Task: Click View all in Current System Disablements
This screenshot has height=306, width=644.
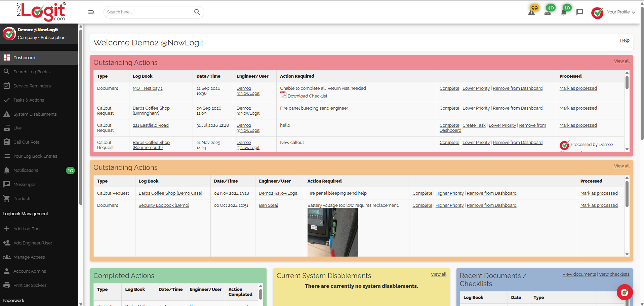Action: coord(439,274)
